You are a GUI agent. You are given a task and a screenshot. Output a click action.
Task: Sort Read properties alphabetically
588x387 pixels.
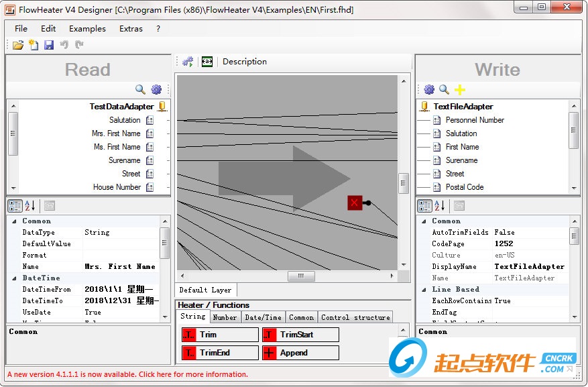click(30, 205)
